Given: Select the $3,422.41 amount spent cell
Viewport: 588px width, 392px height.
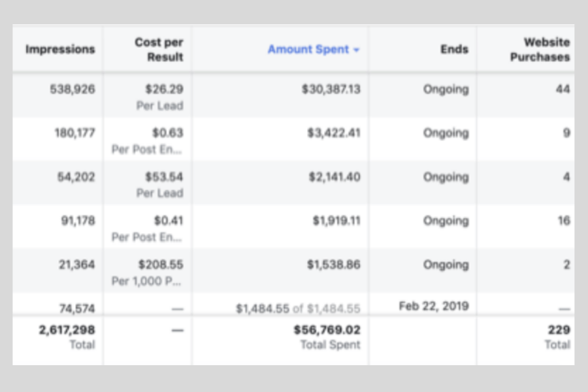Looking at the screenshot, I should (333, 133).
